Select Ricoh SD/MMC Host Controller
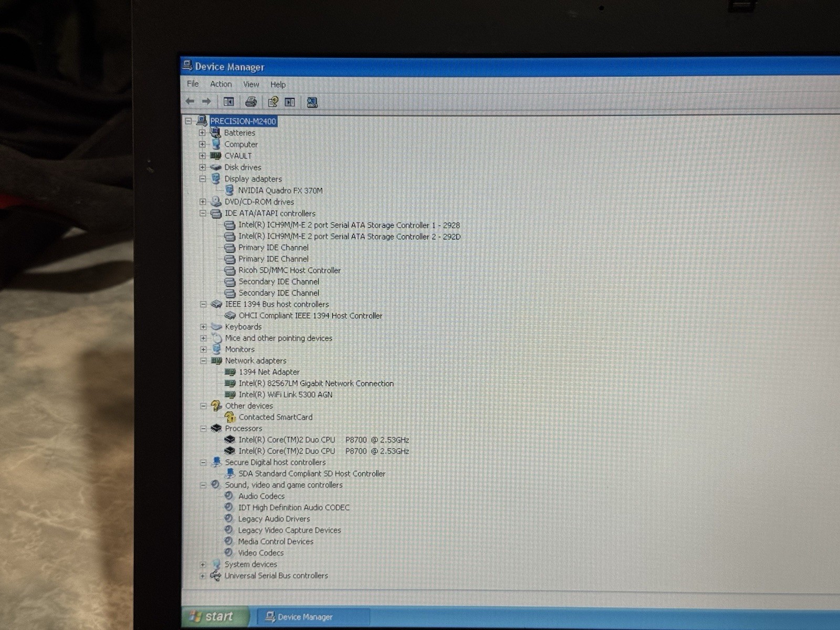Viewport: 840px width, 630px height. pos(290,270)
